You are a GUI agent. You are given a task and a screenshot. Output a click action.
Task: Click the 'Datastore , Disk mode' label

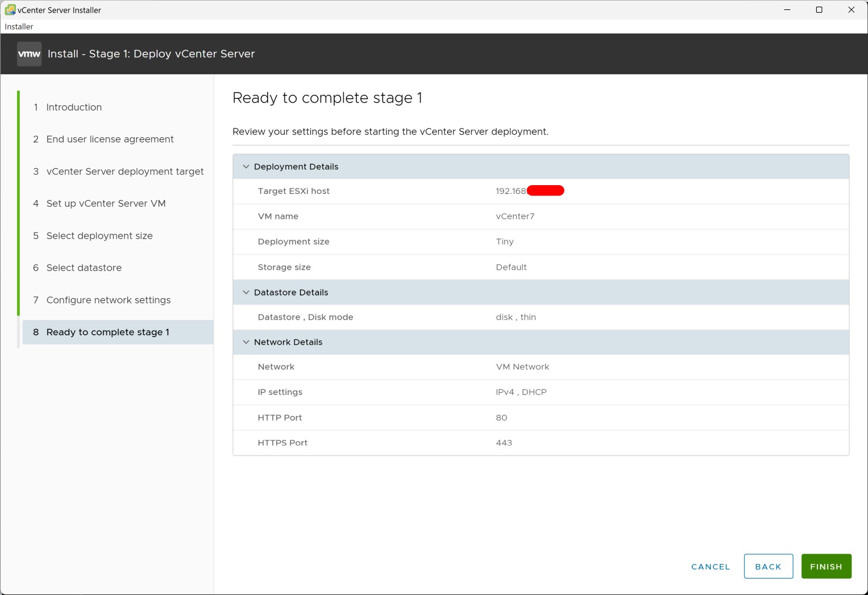point(305,317)
